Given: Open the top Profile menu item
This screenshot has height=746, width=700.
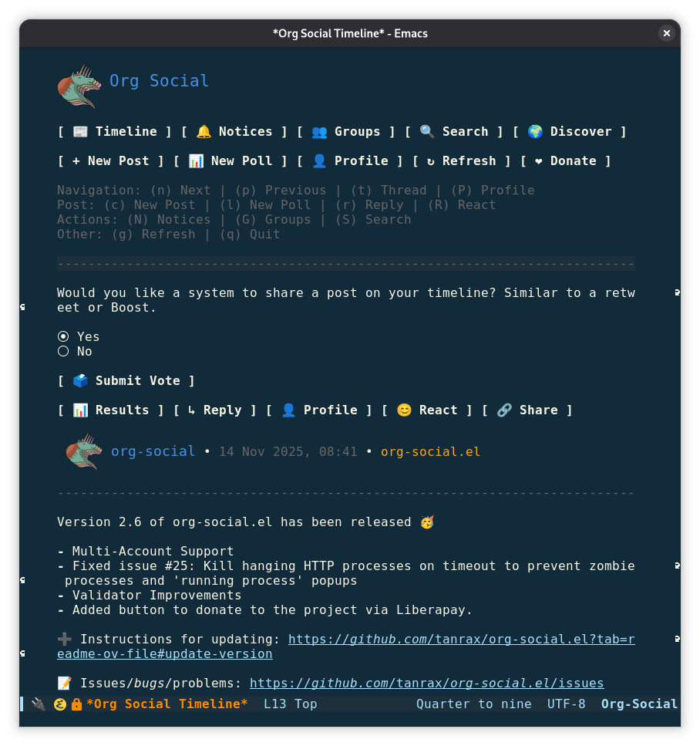Looking at the screenshot, I should click(x=350, y=161).
